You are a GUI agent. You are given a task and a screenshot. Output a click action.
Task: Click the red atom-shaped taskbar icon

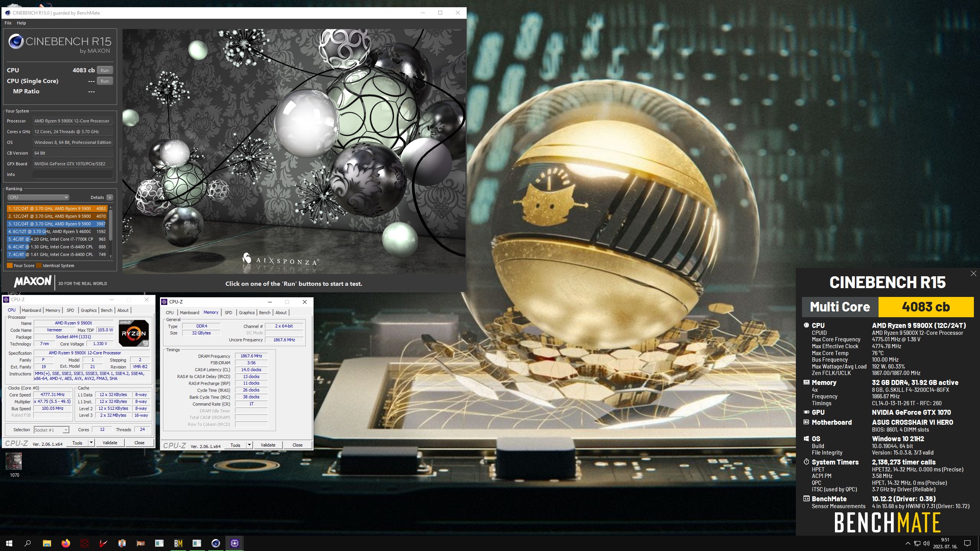[x=84, y=543]
